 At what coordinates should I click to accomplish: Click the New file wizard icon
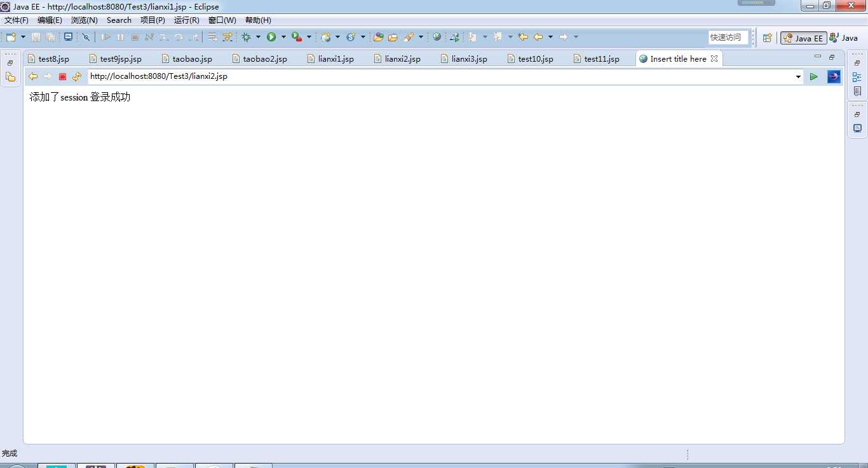tap(11, 38)
